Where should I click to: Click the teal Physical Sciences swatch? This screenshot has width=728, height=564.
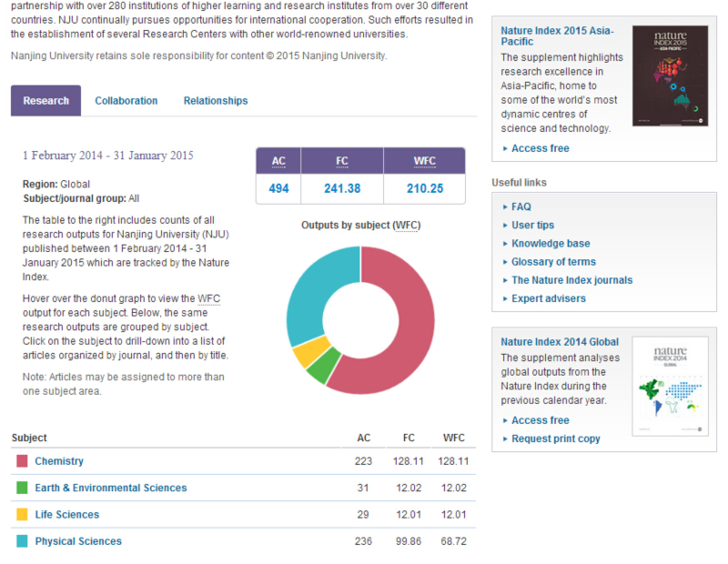pyautogui.click(x=22, y=541)
